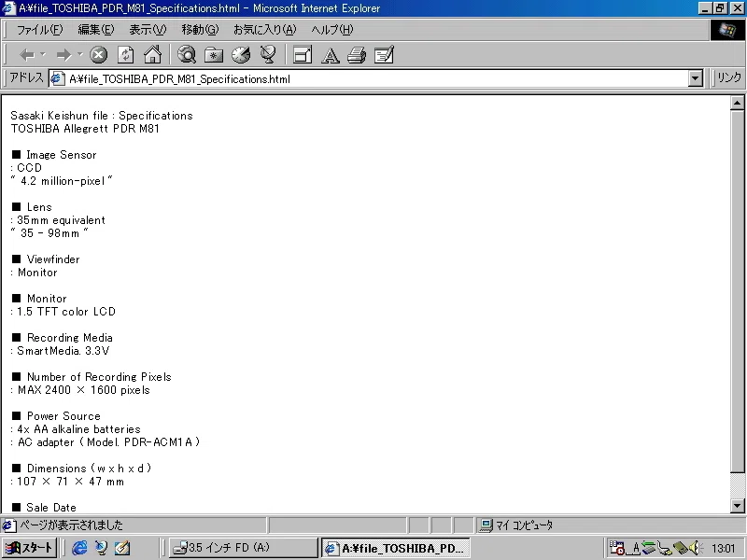Click the 'Viewfinder' heading
The width and height of the screenshot is (747, 560).
click(x=53, y=259)
